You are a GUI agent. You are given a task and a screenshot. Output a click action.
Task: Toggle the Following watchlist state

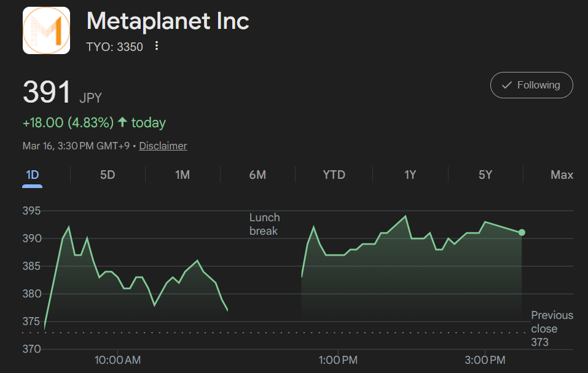(x=531, y=85)
